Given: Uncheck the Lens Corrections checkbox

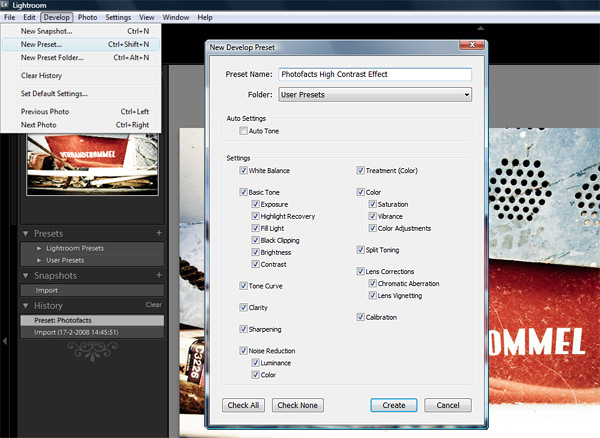Looking at the screenshot, I should (x=360, y=271).
